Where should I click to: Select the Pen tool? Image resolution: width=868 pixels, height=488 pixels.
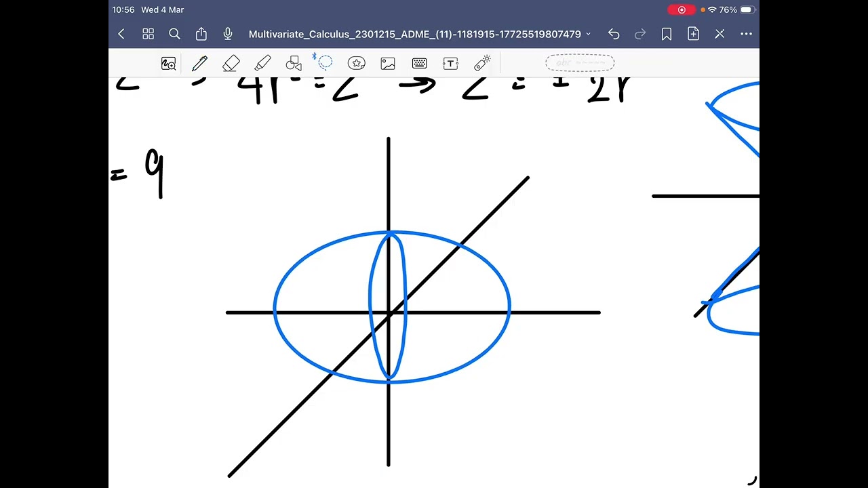coord(199,64)
